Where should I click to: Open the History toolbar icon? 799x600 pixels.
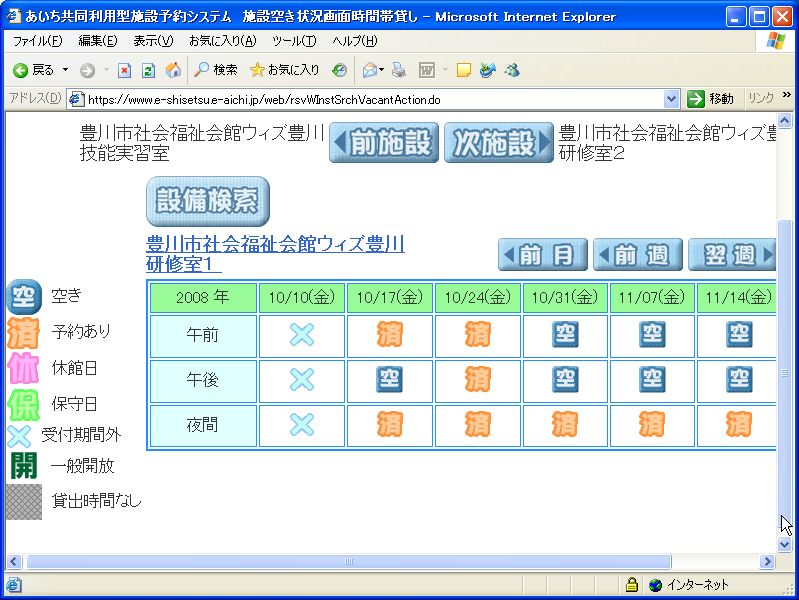point(340,70)
